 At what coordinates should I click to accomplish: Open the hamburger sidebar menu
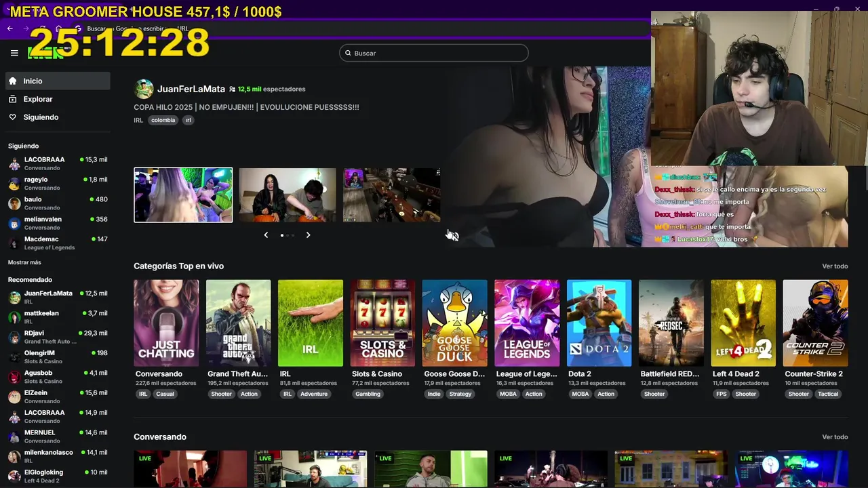click(14, 53)
